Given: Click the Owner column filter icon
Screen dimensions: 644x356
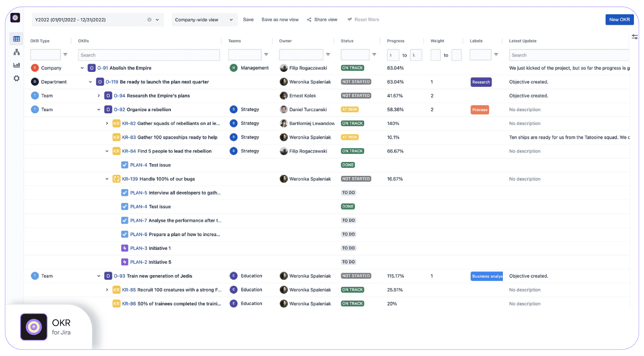Looking at the screenshot, I should tap(328, 54).
